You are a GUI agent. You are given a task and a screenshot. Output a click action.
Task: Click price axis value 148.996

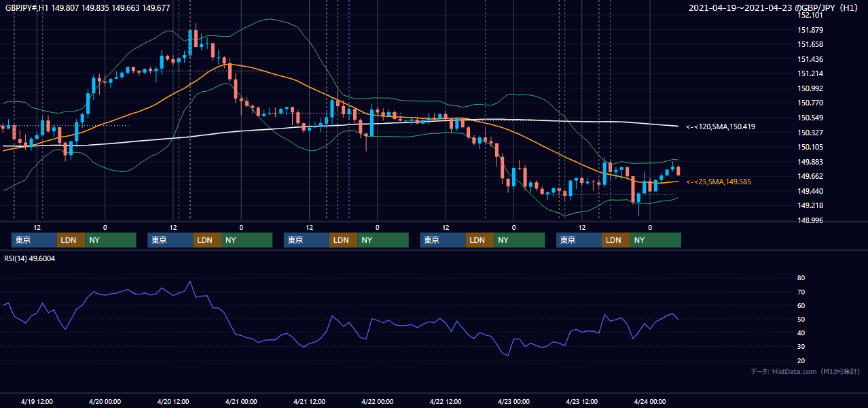click(x=810, y=220)
